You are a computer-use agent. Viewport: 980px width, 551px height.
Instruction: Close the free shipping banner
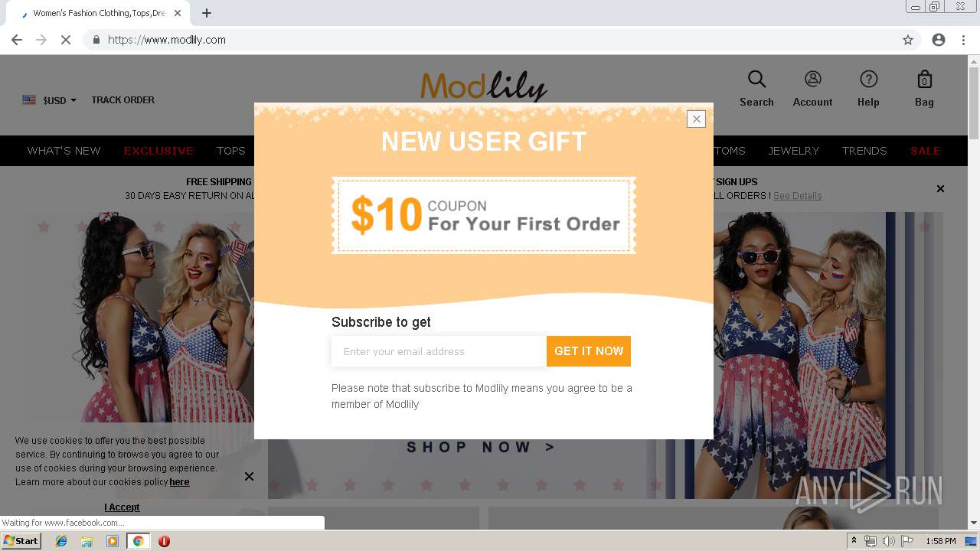click(940, 188)
